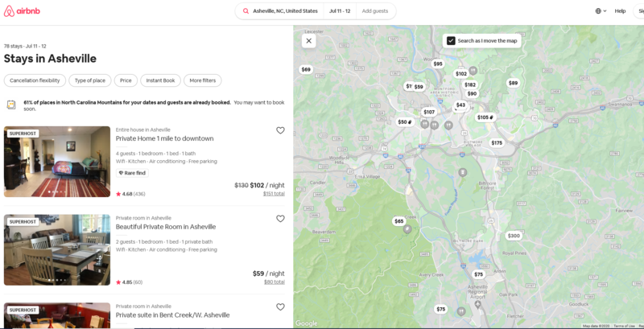Save Private Home 1 mile to downtown listing
This screenshot has width=644, height=329.
(x=280, y=130)
